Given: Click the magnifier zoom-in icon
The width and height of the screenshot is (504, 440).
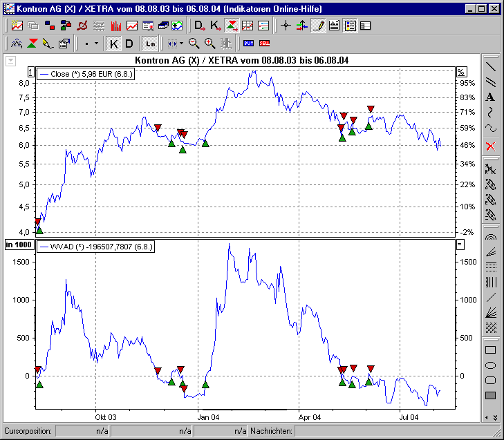Looking at the screenshot, I should coord(209,44).
